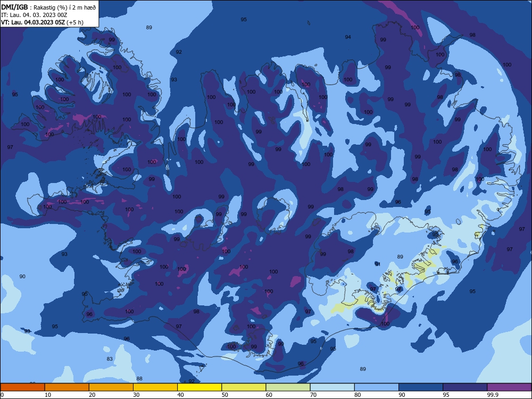Click the map humidity value 91
The width and height of the screenshot is (532, 399).
pyautogui.click(x=378, y=264)
